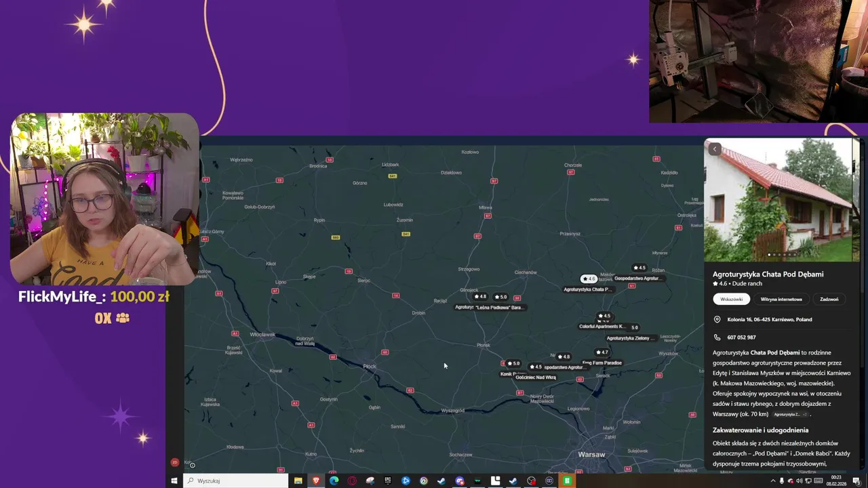Open Wskazówki directions button

click(732, 299)
